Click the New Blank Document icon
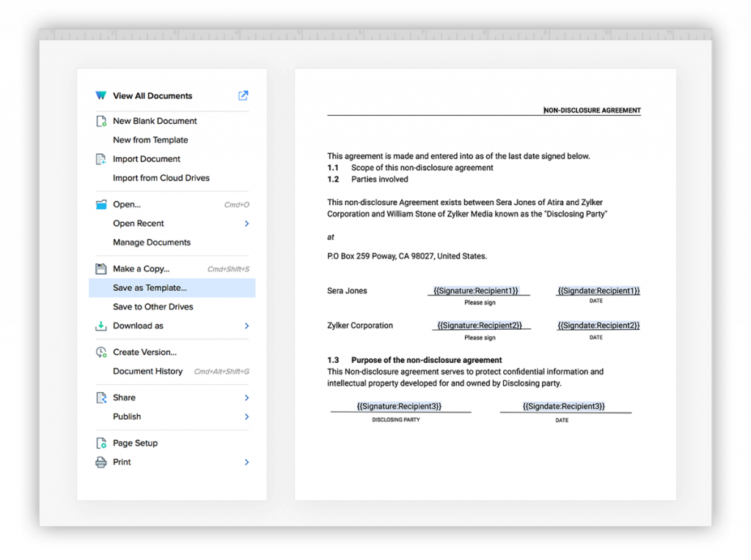 click(x=101, y=121)
